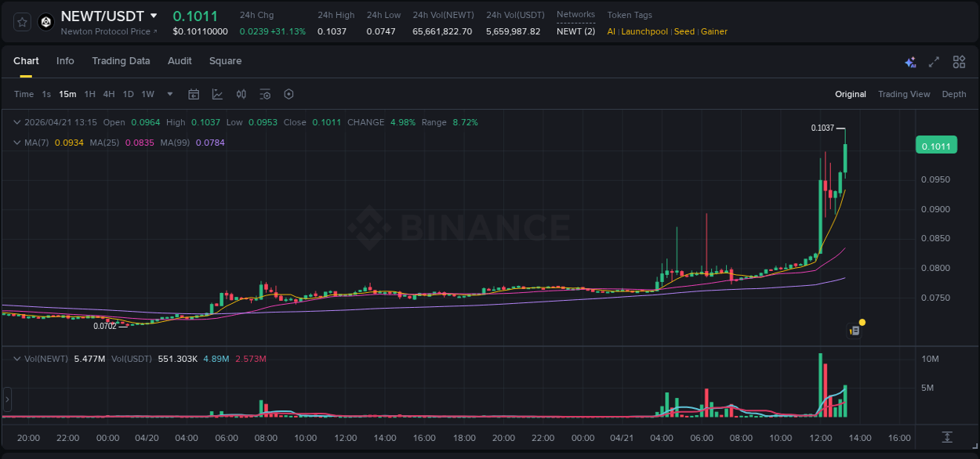
Task: Switch to the Trading Data tab
Action: [121, 61]
